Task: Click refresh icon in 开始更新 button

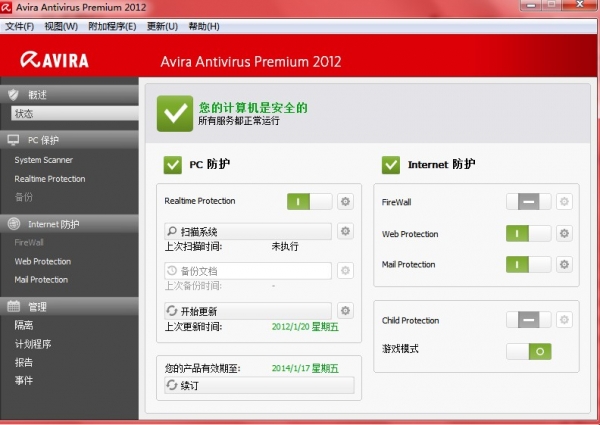Action: pos(172,311)
